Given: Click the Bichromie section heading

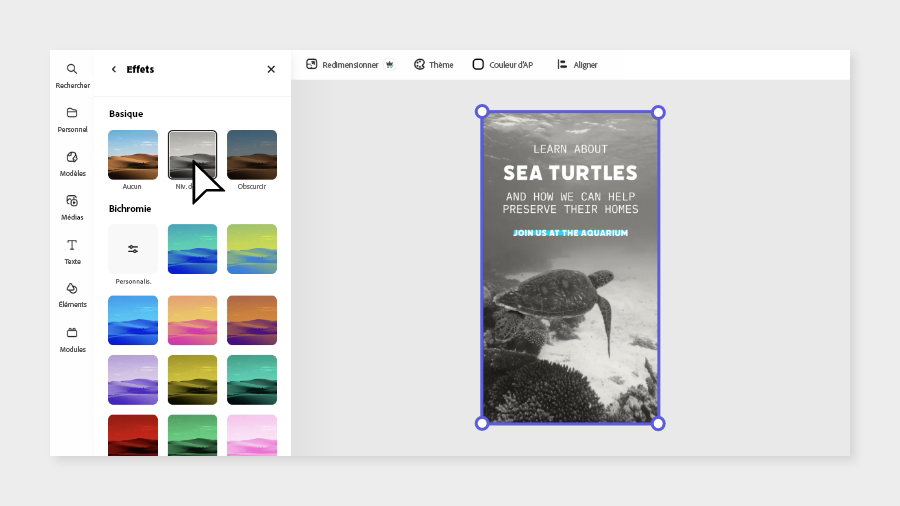Looking at the screenshot, I should tap(130, 208).
